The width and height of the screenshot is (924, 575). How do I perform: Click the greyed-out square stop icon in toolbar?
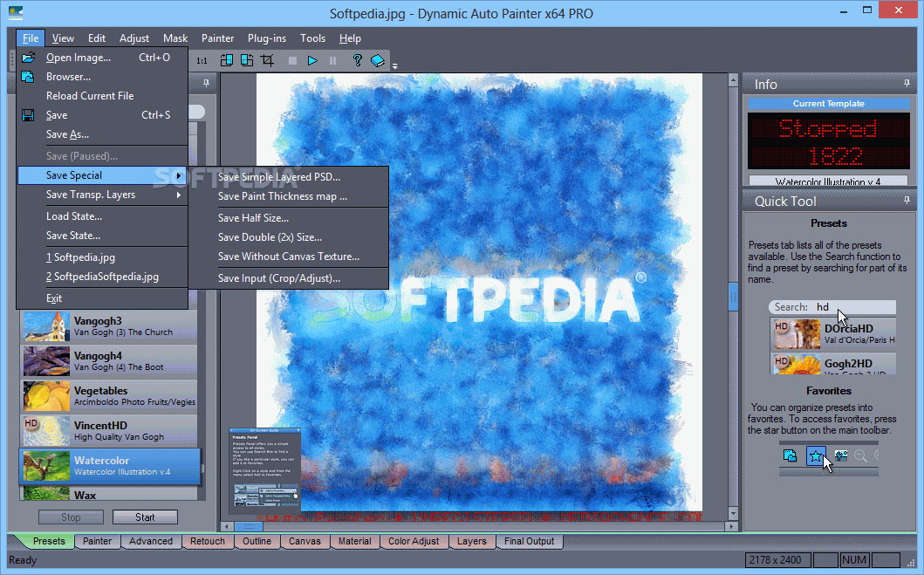click(x=292, y=60)
